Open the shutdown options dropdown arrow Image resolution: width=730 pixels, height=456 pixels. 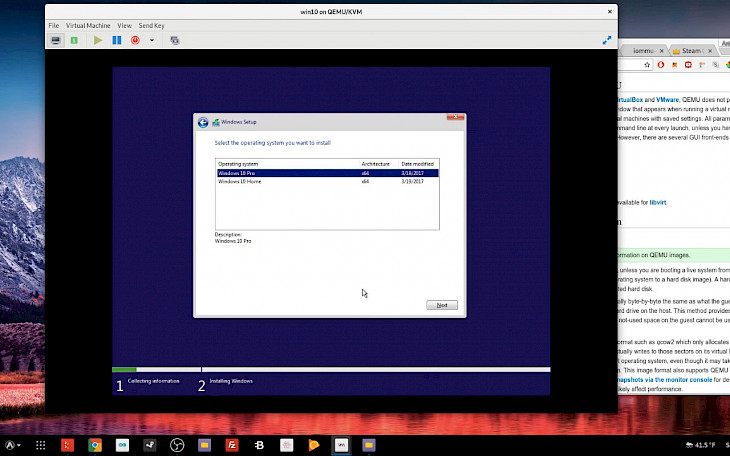pyautogui.click(x=152, y=41)
